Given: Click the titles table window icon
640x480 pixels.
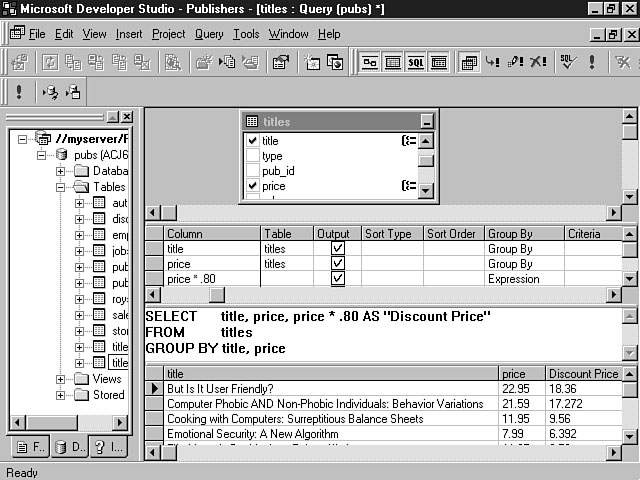Looking at the screenshot, I should [x=252, y=122].
